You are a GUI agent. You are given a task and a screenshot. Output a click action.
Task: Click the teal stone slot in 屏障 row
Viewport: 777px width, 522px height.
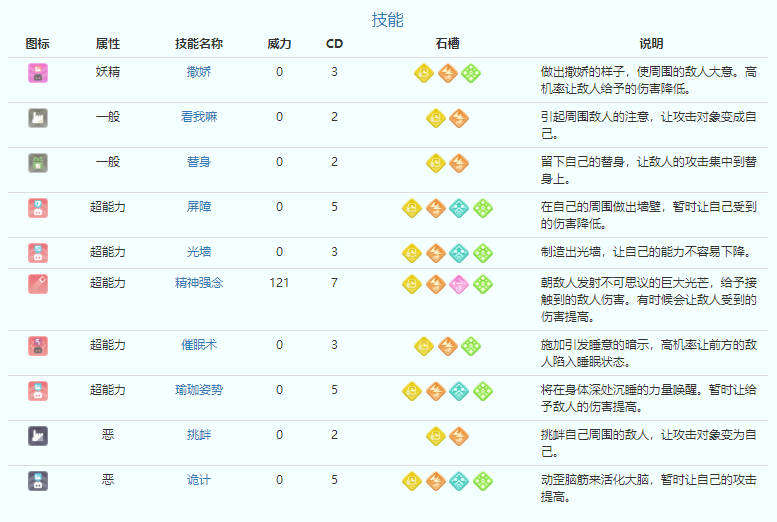[459, 208]
